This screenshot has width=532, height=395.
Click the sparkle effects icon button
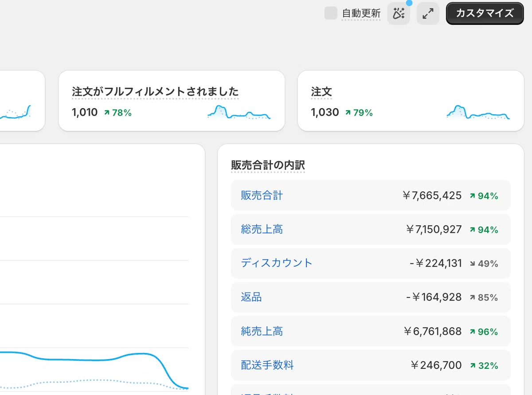click(399, 13)
